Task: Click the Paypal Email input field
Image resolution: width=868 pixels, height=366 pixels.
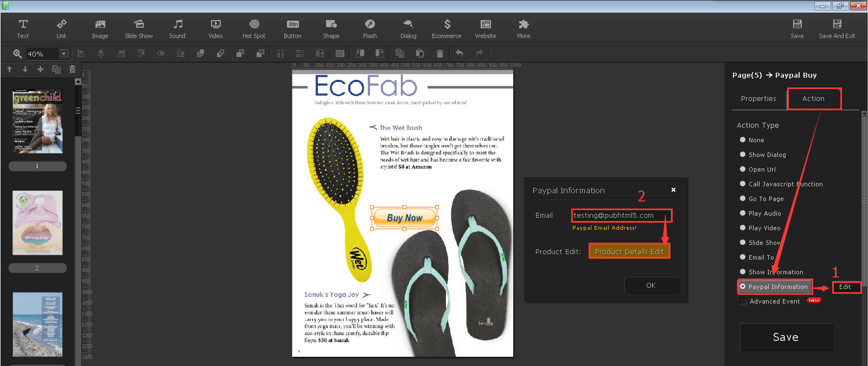Action: coord(622,216)
